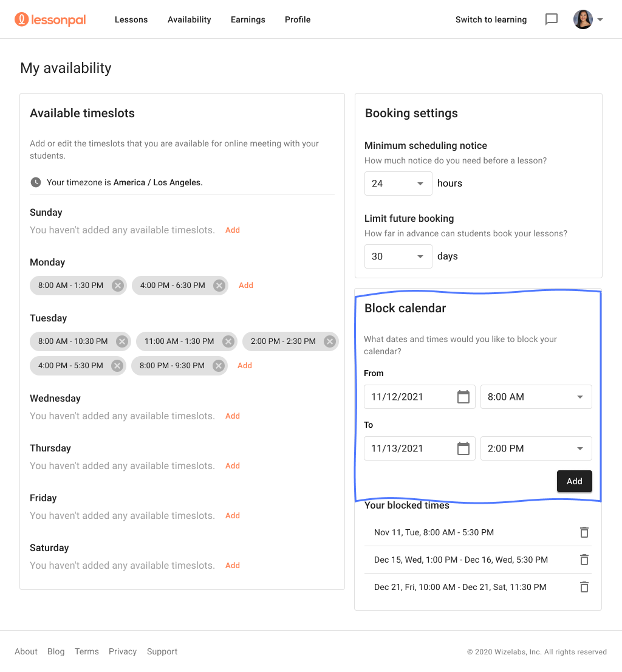The height and width of the screenshot is (672, 622).
Task: Delete the Nov 11 blocked time
Action: pos(584,532)
